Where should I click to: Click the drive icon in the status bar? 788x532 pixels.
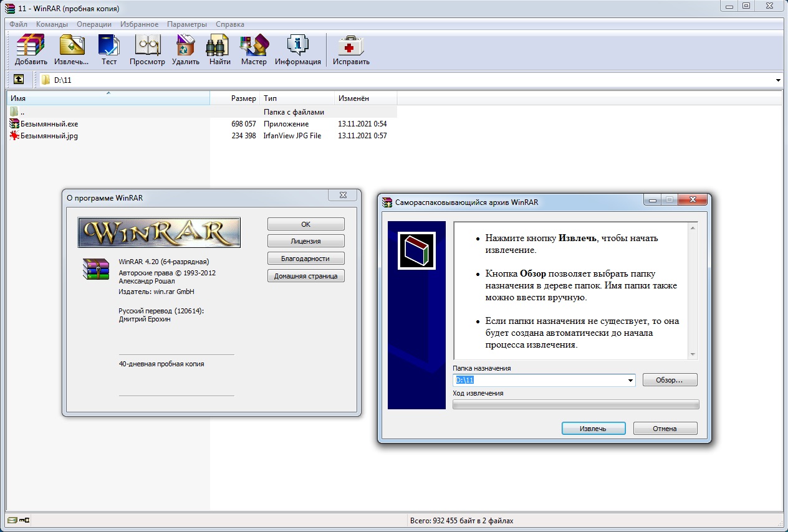click(x=12, y=520)
